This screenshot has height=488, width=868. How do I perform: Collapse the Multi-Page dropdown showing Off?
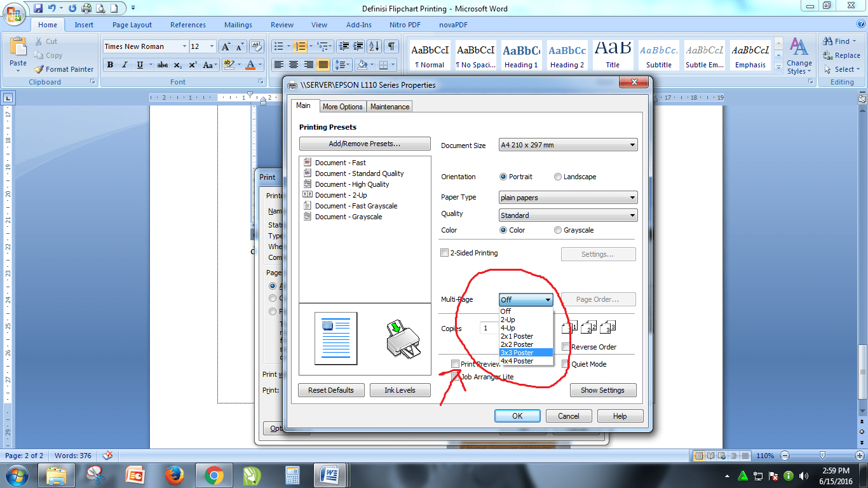(526, 300)
